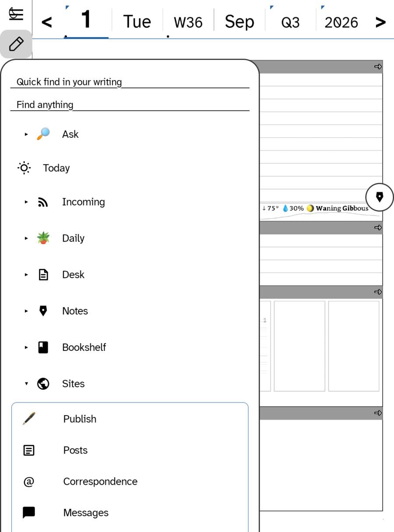Switch to the Sep month tab
Viewport: 394px width, 532px height.
click(x=239, y=22)
